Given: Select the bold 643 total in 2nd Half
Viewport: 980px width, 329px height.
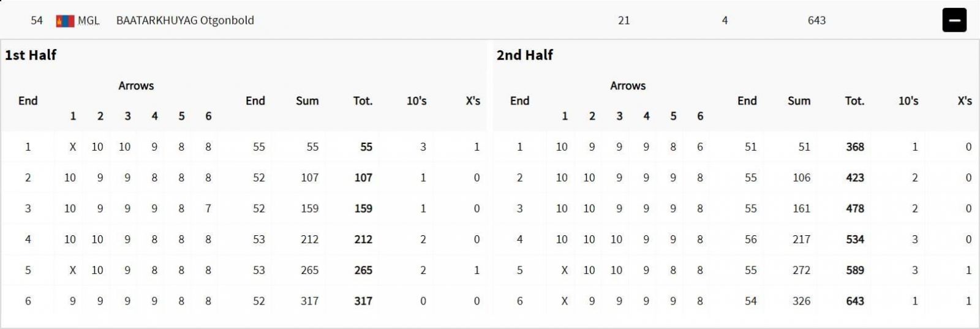Looking at the screenshot, I should click(x=855, y=301).
